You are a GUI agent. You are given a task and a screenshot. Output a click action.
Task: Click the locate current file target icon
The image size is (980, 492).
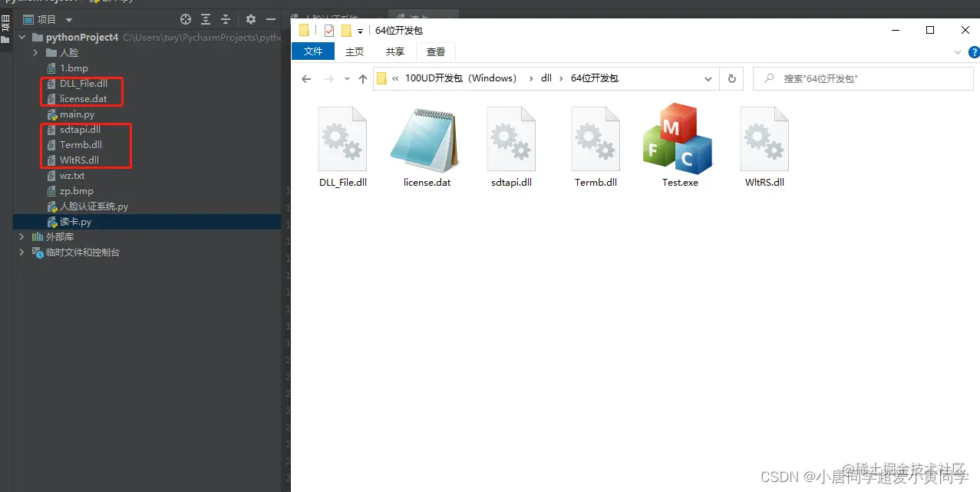click(186, 19)
